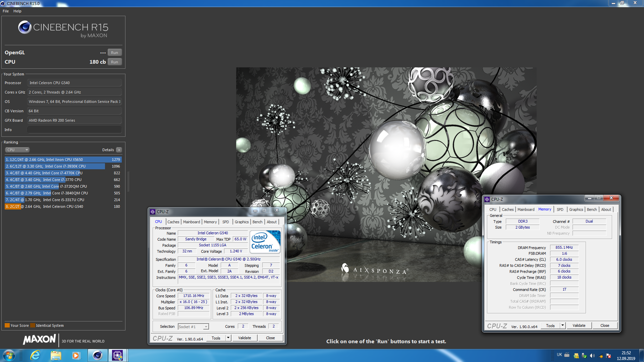Viewport: 644px width, 362px height.
Task: Open the ranking CPU dropdown
Action: pyautogui.click(x=17, y=150)
